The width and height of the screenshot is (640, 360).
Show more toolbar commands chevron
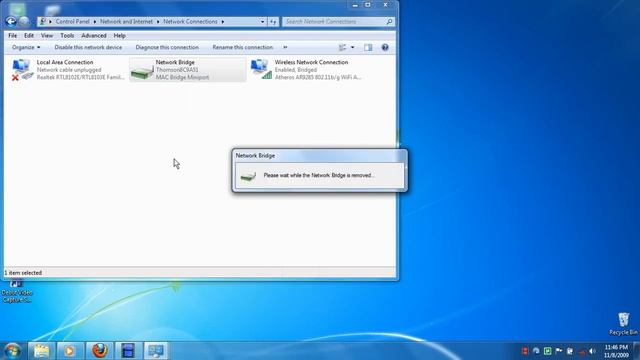tap(285, 47)
